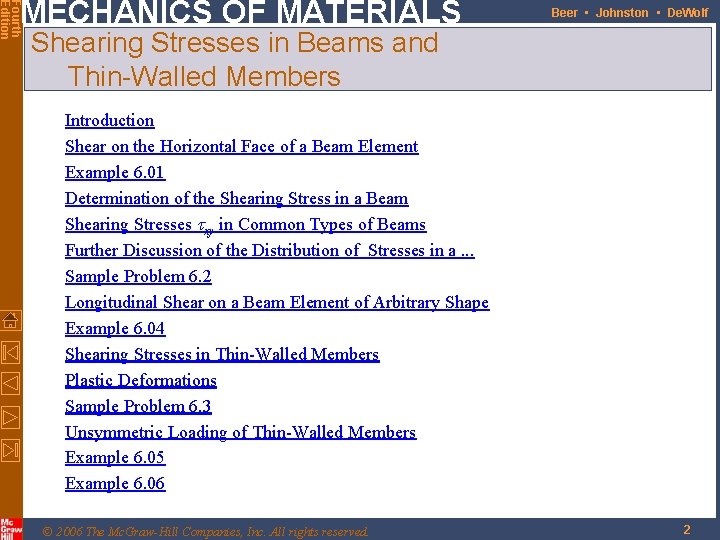This screenshot has height=540, width=720.
Task: Jump to the last slide icon
Action: pyautogui.click(x=11, y=450)
